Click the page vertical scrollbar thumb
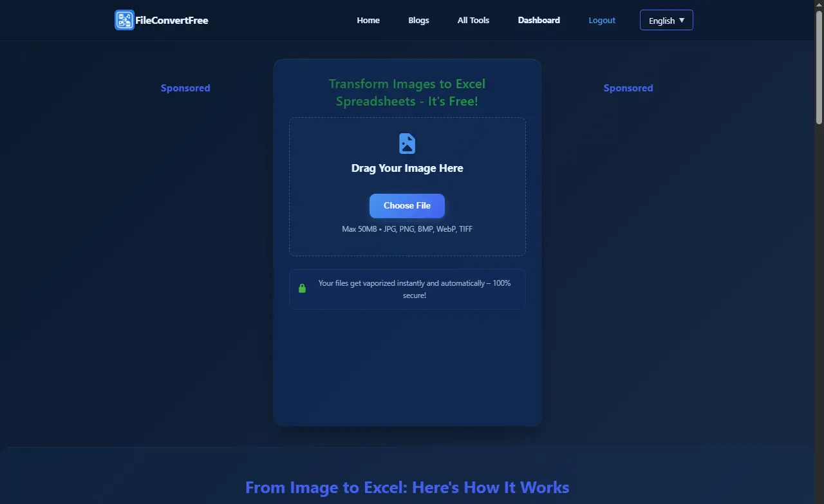This screenshot has width=824, height=504. pyautogui.click(x=819, y=68)
